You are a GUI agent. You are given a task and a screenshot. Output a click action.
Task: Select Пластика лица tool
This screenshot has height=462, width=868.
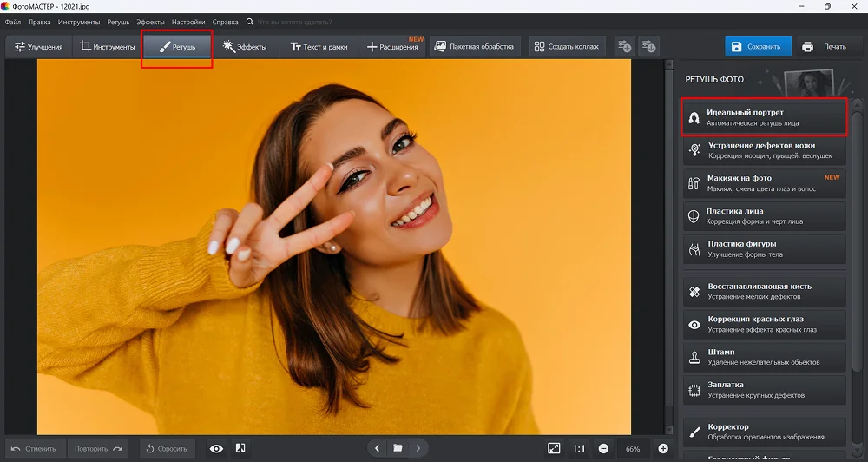coord(764,216)
